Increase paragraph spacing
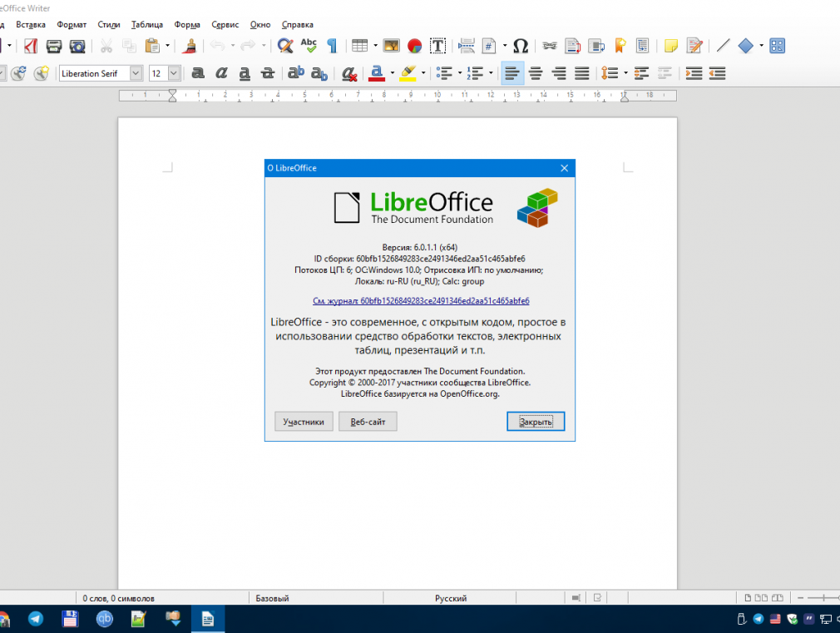Image resolution: width=840 pixels, height=633 pixels. coord(641,73)
